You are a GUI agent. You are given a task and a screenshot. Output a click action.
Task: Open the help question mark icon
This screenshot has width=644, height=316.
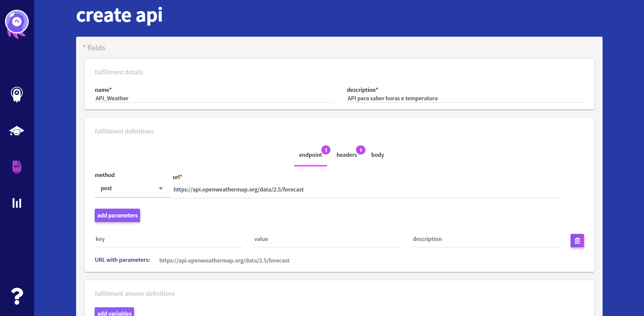click(x=17, y=296)
